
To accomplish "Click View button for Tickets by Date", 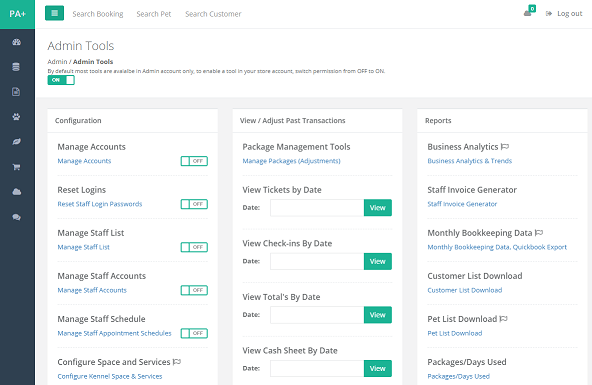I will [x=378, y=208].
